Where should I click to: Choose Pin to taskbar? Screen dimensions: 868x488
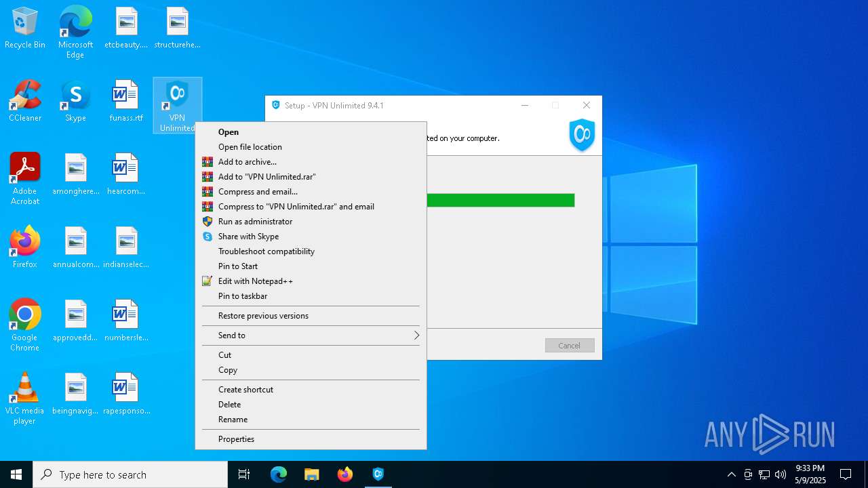coord(311,296)
